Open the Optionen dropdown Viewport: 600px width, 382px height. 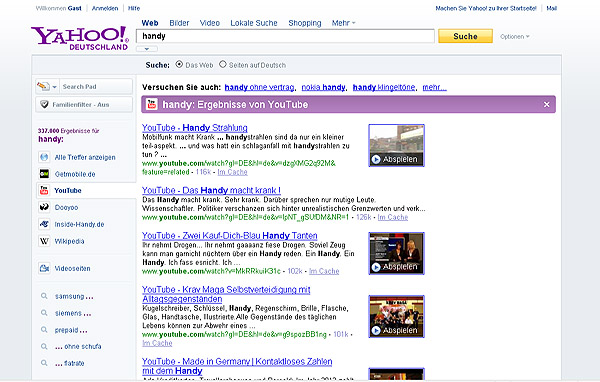point(515,37)
